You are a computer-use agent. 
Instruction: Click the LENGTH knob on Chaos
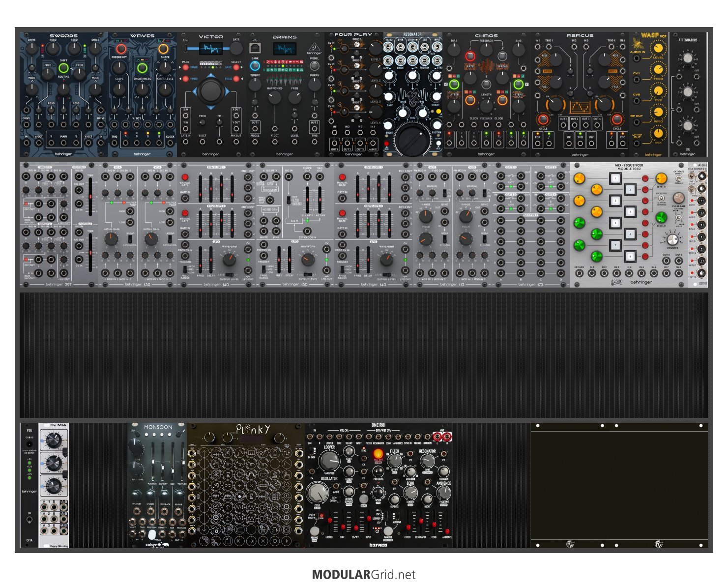[x=486, y=106]
